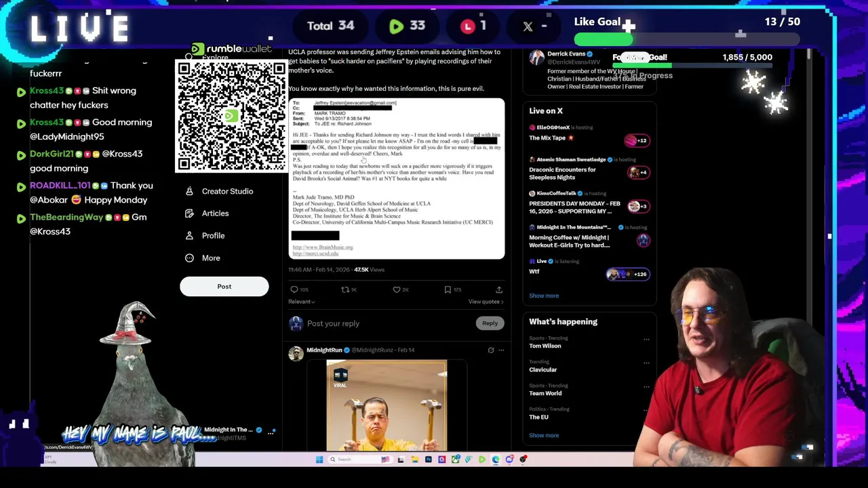The image size is (868, 488).
Task: Click the Articles sidebar icon
Action: pos(189,213)
